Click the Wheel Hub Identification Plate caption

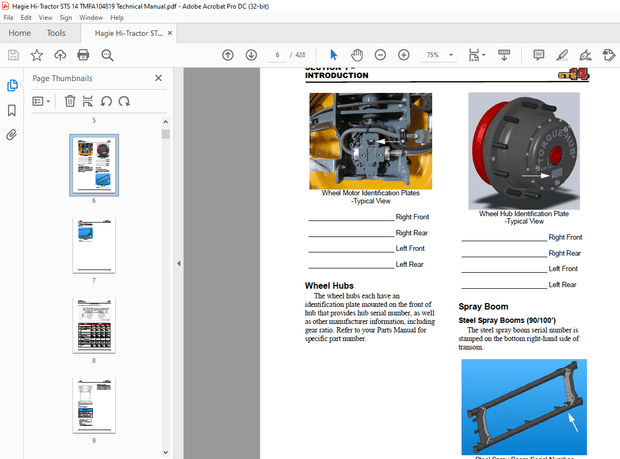pos(524,217)
